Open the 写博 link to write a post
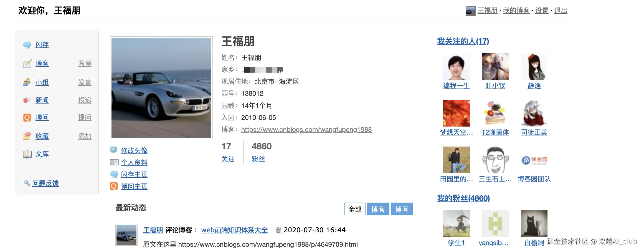The width and height of the screenshot is (644, 252). point(85,64)
